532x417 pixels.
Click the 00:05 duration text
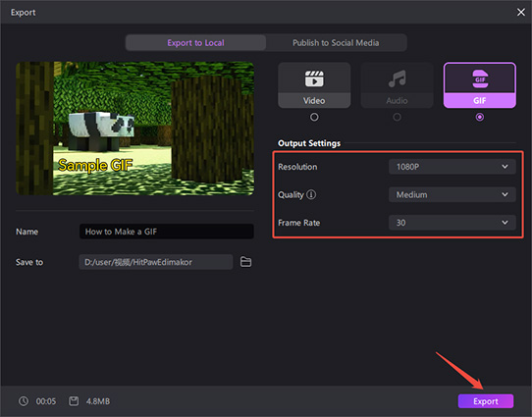point(46,401)
